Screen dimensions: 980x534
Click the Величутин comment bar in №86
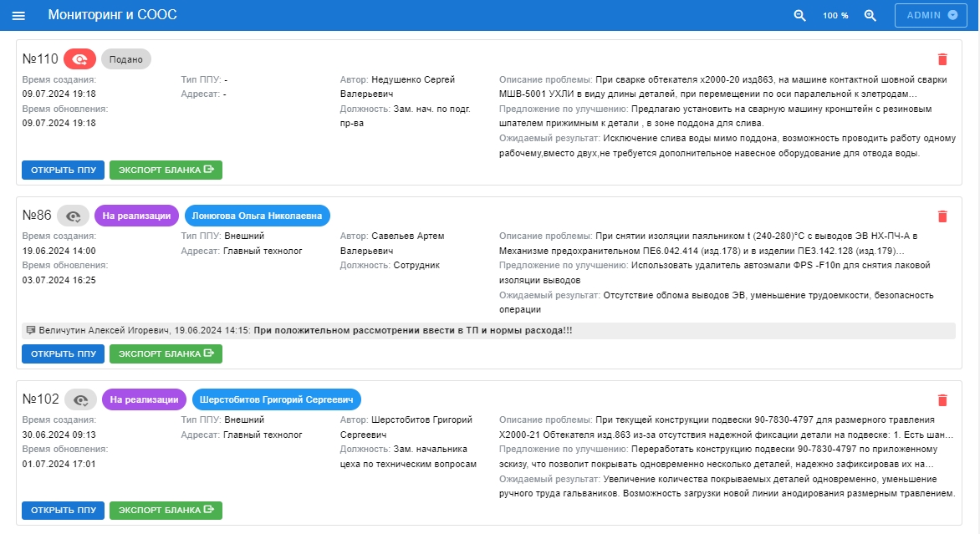[488, 331]
